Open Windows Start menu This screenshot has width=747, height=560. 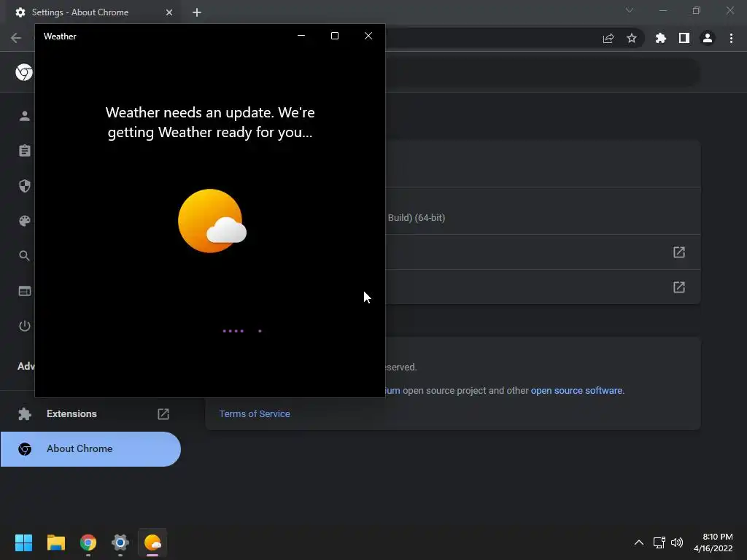pyautogui.click(x=23, y=542)
